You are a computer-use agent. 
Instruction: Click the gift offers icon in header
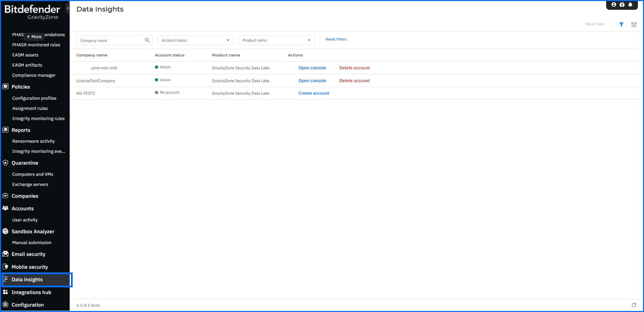(622, 4)
